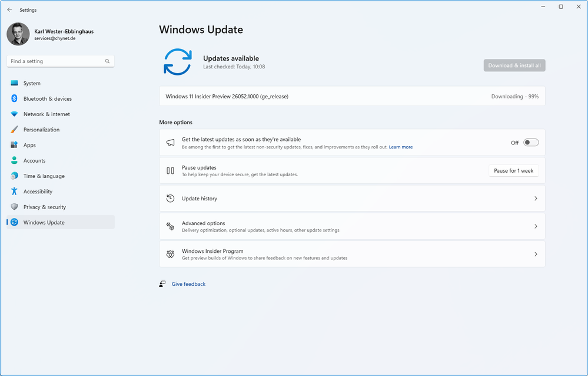Select Apps in the navigation
The height and width of the screenshot is (376, 588).
pos(61,144)
